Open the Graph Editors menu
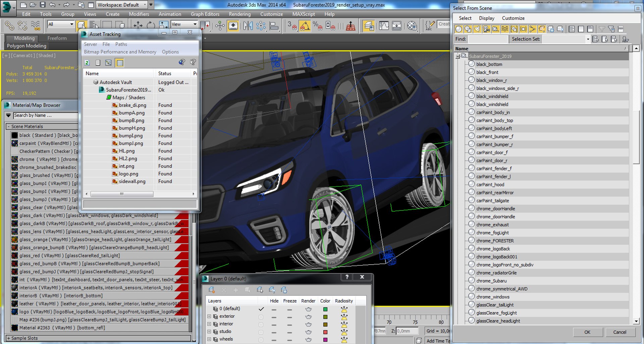Viewport: 644px width, 344px height. click(205, 14)
